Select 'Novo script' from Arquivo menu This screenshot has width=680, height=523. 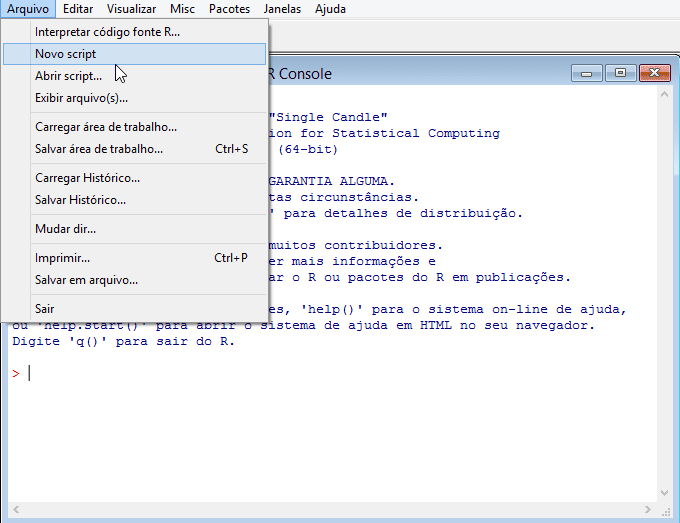pos(66,54)
